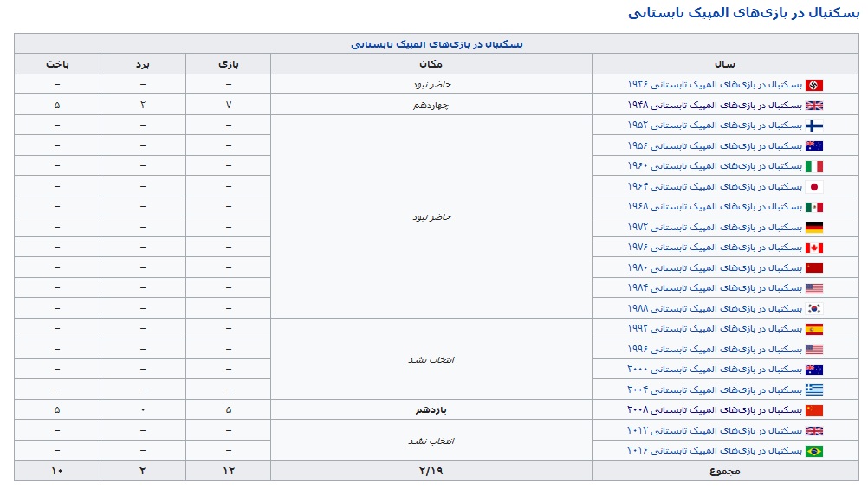Click the Spain flag in the 1992 row

tap(813, 329)
